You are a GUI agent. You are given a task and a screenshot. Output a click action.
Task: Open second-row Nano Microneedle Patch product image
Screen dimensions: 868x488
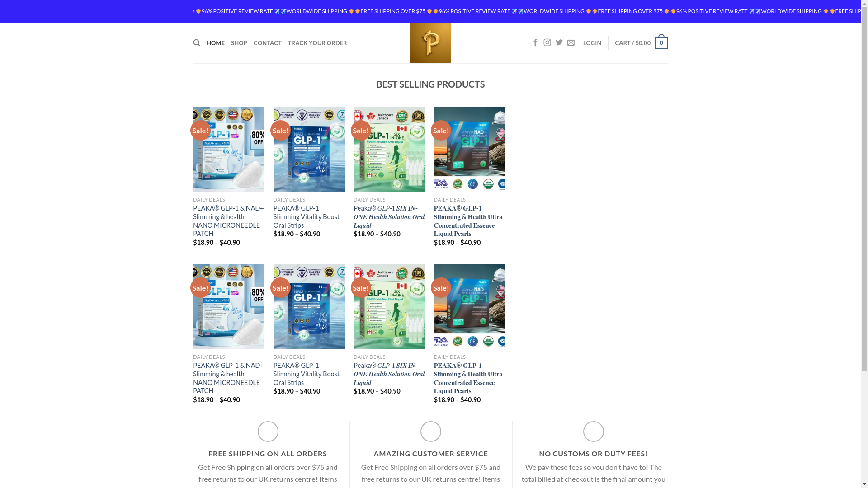tap(229, 306)
